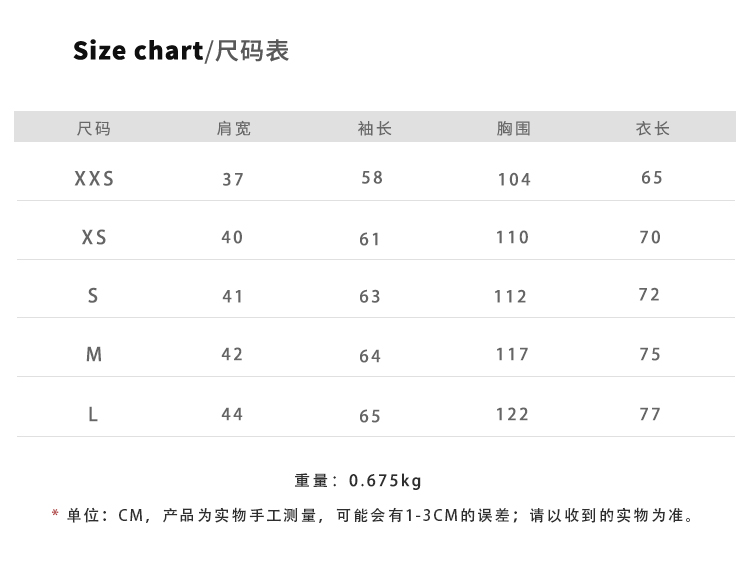Image resolution: width=750 pixels, height=562 pixels.
Task: Select the M chest value 117
Action: point(512,355)
